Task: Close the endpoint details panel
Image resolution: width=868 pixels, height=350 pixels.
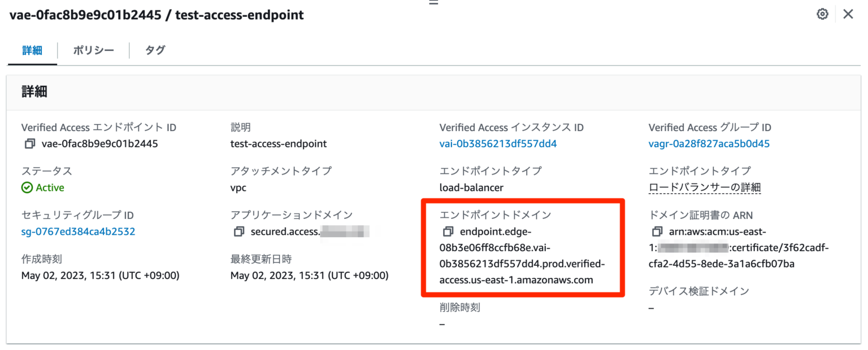Action: (x=848, y=14)
